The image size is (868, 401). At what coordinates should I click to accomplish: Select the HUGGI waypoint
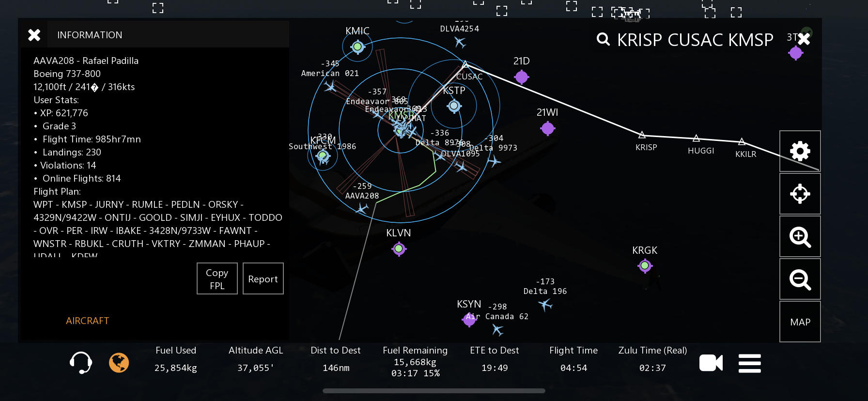point(697,139)
